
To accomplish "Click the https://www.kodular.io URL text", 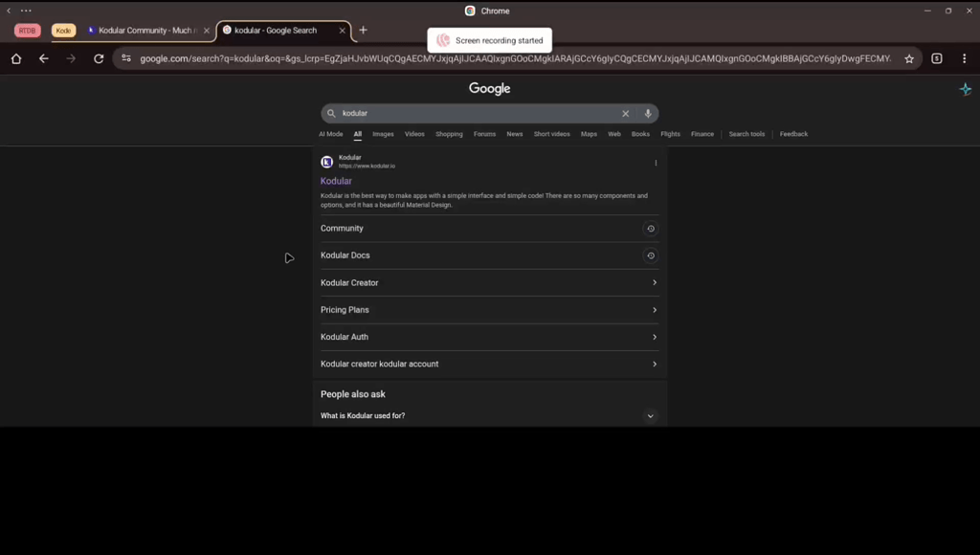I will click(x=367, y=166).
